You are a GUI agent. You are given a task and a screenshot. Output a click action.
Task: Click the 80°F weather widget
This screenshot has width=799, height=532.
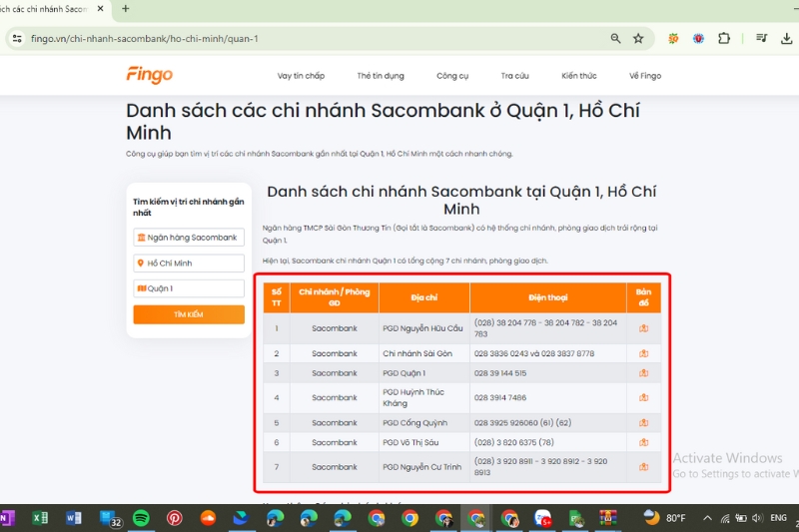[x=664, y=518]
